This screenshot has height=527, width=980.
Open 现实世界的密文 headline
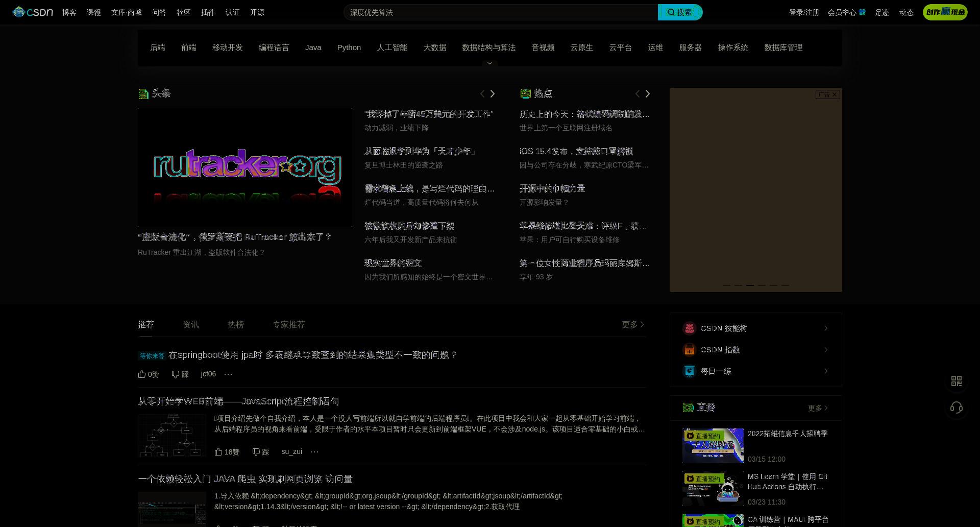pyautogui.click(x=393, y=263)
